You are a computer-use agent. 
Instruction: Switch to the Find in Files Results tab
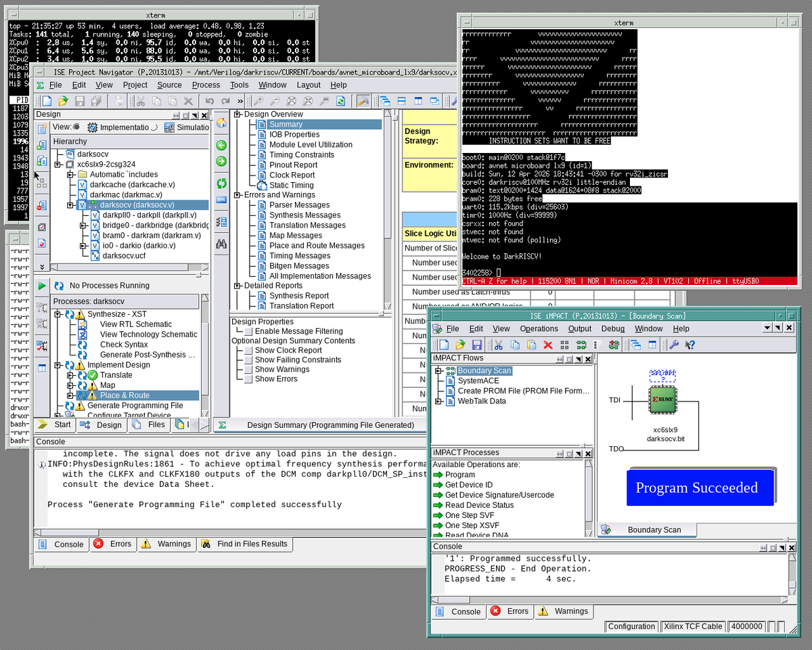coord(244,544)
